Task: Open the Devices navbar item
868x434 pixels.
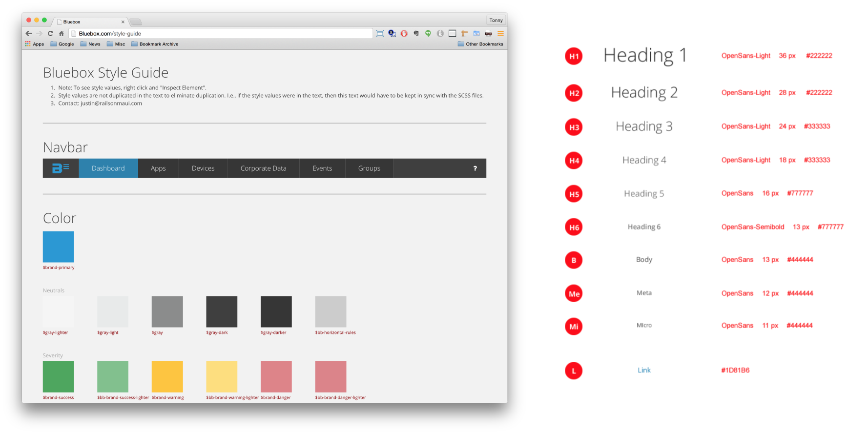Action: [x=203, y=168]
